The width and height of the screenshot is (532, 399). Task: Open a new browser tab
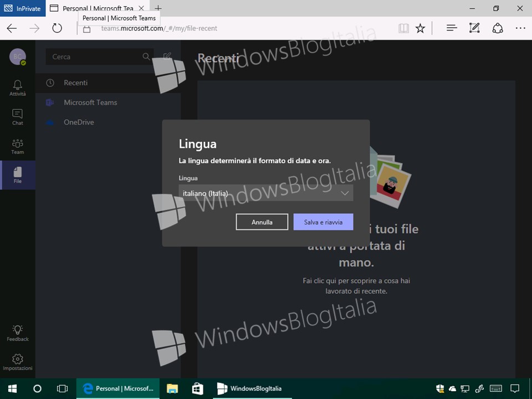coord(158,8)
